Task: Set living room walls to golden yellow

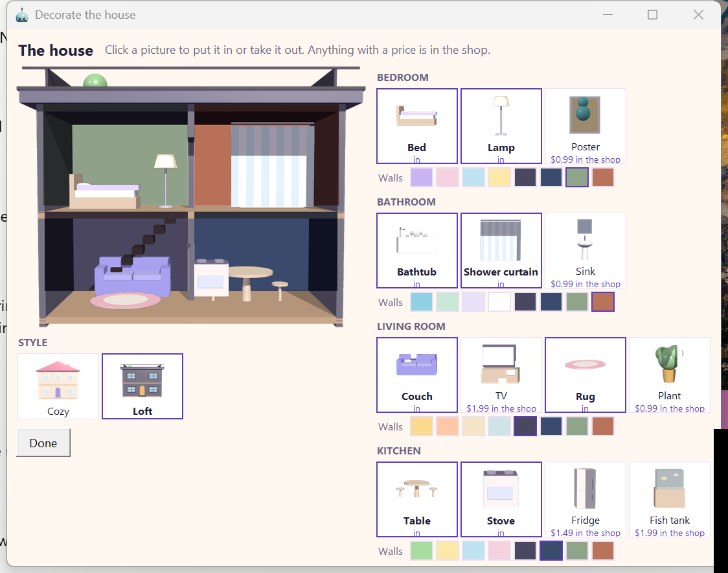Action: (422, 427)
